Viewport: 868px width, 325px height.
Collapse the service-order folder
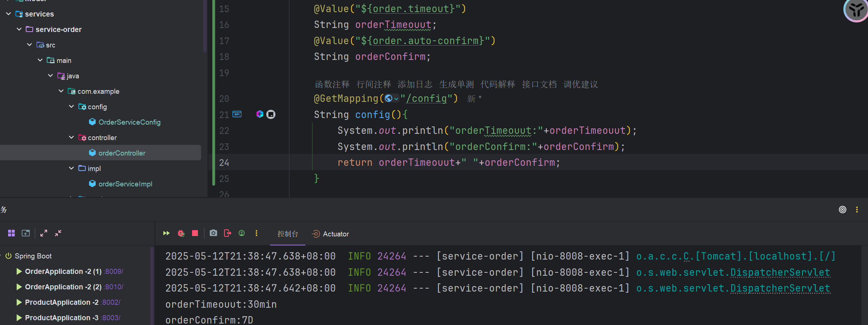tap(19, 29)
